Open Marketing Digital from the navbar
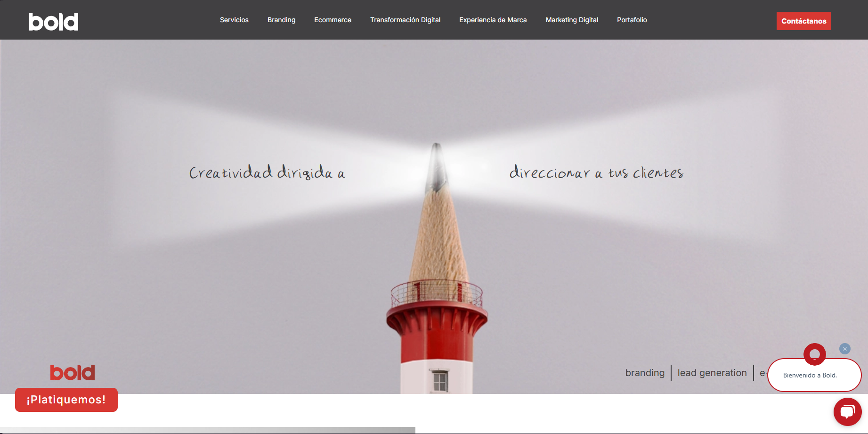Screen dimensions: 868x434 (572, 20)
